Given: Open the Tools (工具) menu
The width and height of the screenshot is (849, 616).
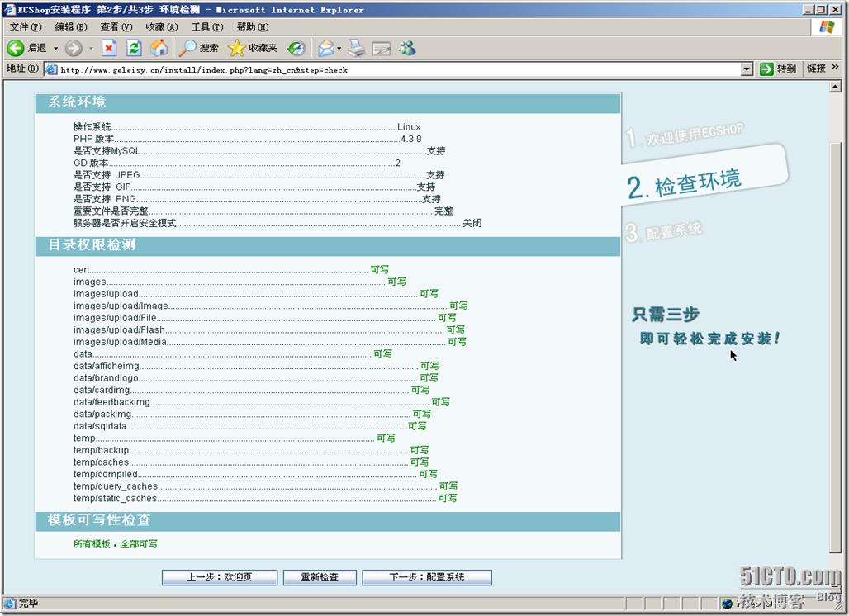Looking at the screenshot, I should (x=207, y=26).
